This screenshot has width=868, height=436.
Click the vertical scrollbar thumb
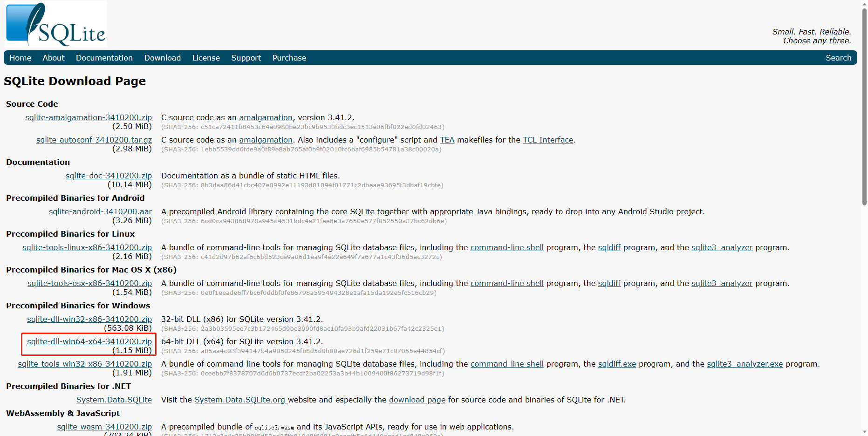tap(864, 107)
